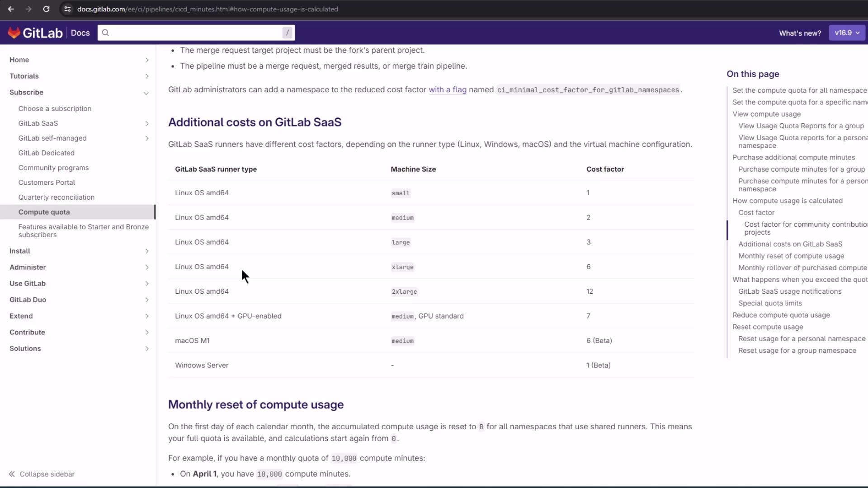This screenshot has height=488, width=868.
Task: Open the v16.9 version dropdown
Action: click(847, 33)
